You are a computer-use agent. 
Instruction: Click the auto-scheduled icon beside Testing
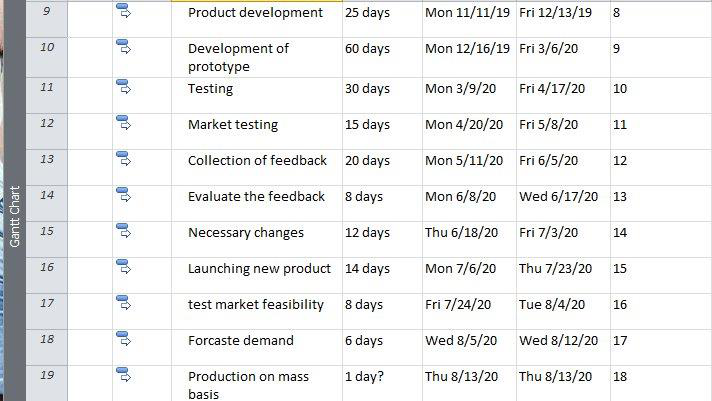[x=124, y=87]
